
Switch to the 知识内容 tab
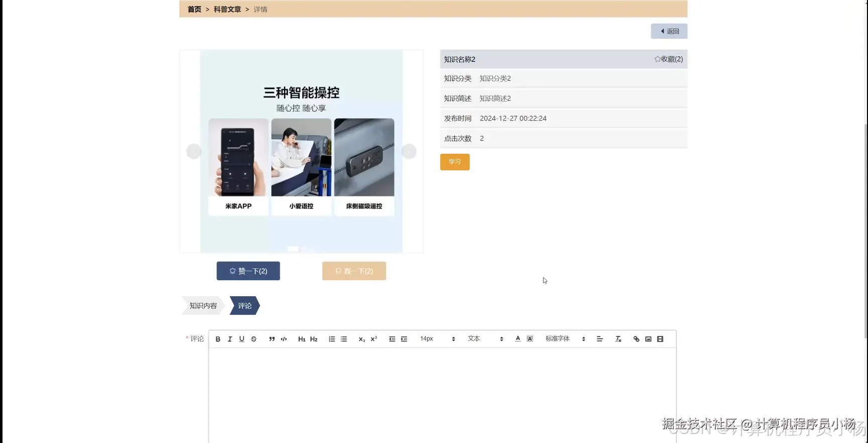coord(203,306)
